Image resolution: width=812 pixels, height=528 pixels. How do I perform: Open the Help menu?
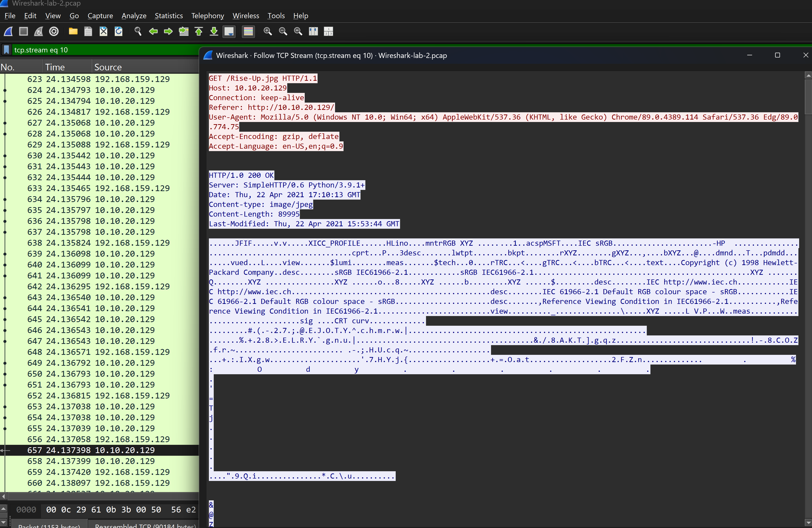(x=301, y=16)
